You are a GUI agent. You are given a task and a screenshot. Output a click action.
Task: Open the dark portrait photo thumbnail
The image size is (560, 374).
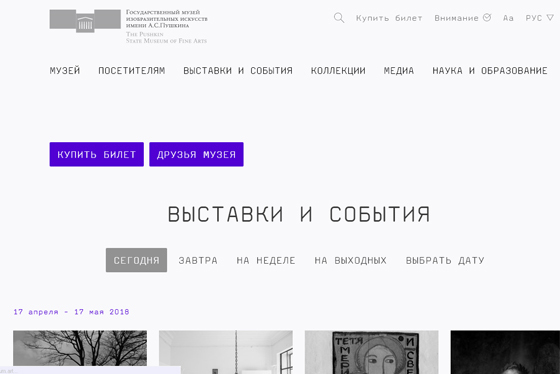505,352
